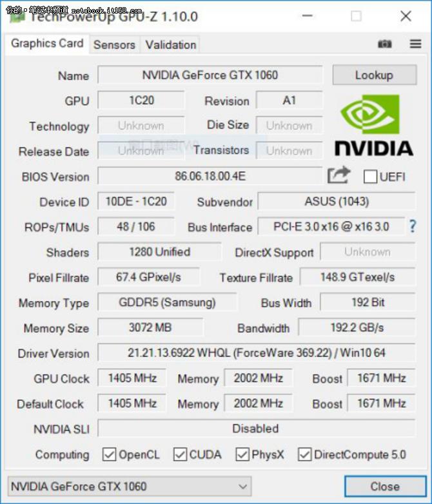
Task: Switch to the Sensors tab
Action: pyautogui.click(x=114, y=44)
